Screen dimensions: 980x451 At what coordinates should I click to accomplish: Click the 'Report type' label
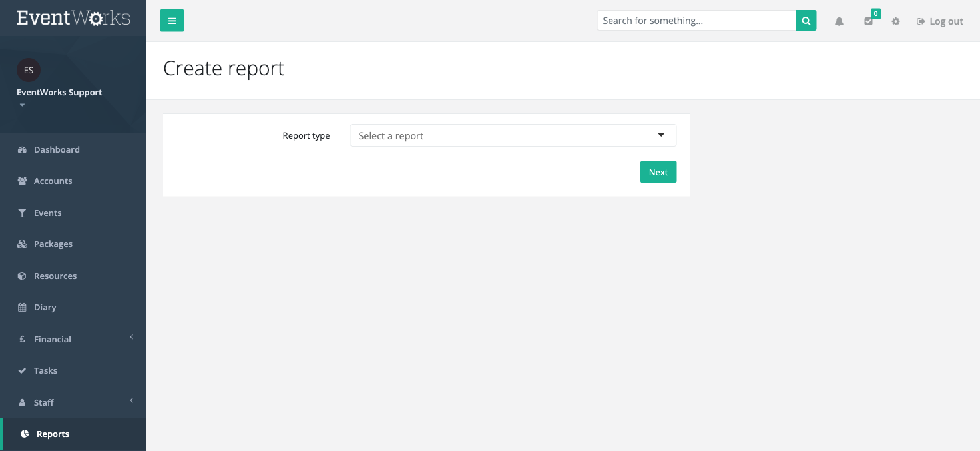(306, 136)
